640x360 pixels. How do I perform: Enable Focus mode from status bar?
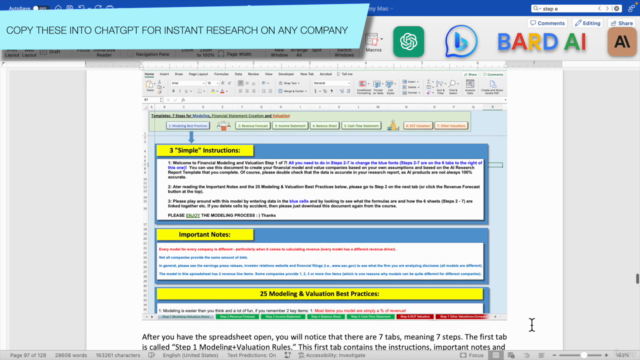pyautogui.click(x=471, y=355)
